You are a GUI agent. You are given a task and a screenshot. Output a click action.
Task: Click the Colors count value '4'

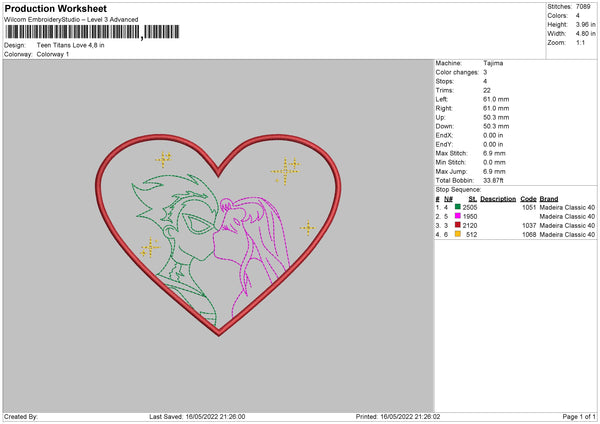pyautogui.click(x=578, y=16)
